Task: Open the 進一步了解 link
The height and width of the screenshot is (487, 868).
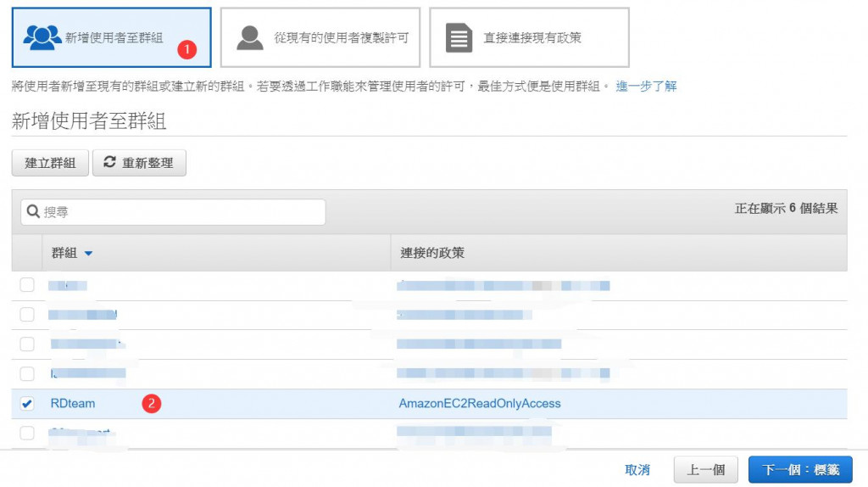Action: (x=646, y=87)
